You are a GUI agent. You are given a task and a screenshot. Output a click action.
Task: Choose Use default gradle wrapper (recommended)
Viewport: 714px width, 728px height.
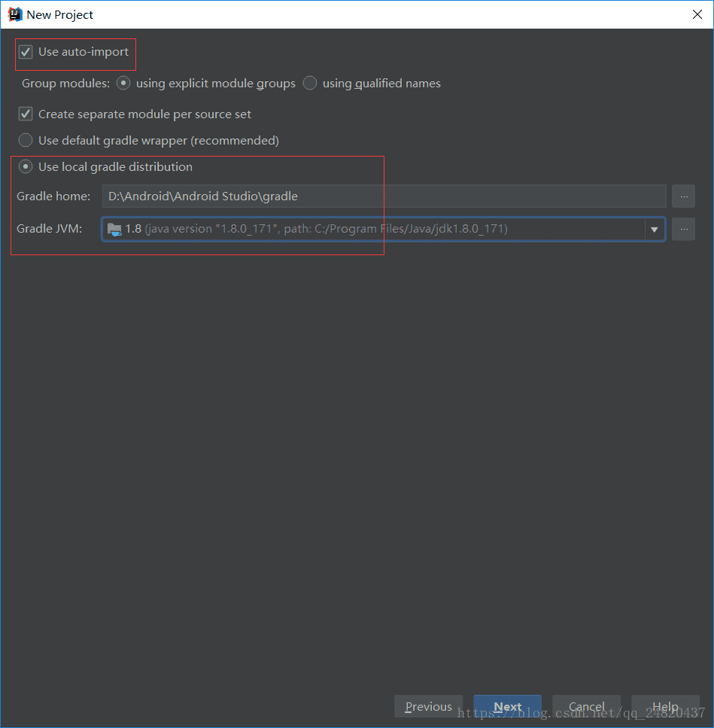coord(26,140)
